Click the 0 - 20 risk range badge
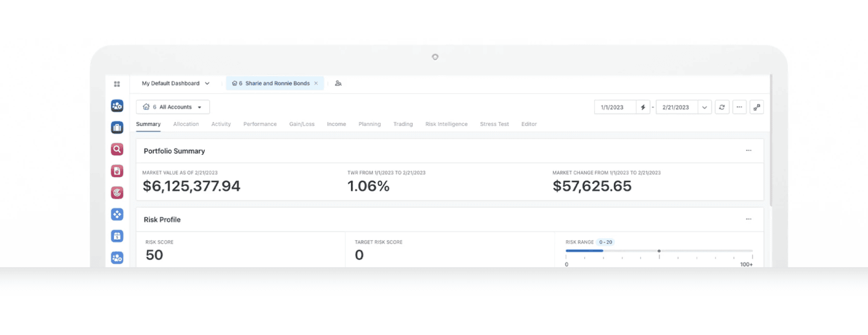Screen dimensions: 868x335 click(606, 242)
